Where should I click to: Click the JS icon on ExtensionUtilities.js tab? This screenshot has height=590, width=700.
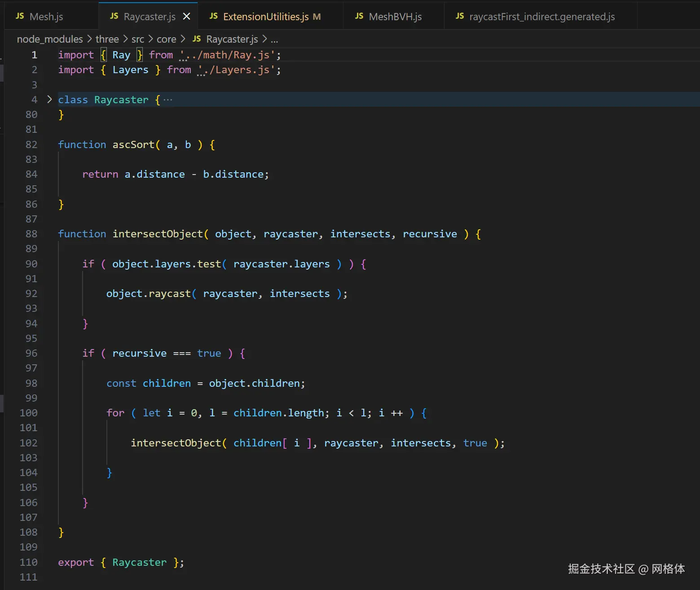[214, 16]
